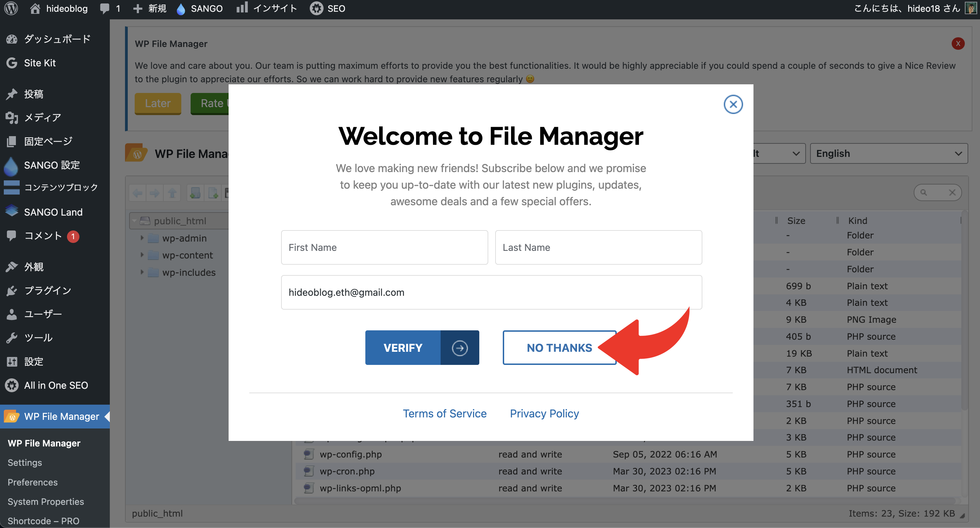Visit hideoblog site from admin bar

(58, 8)
